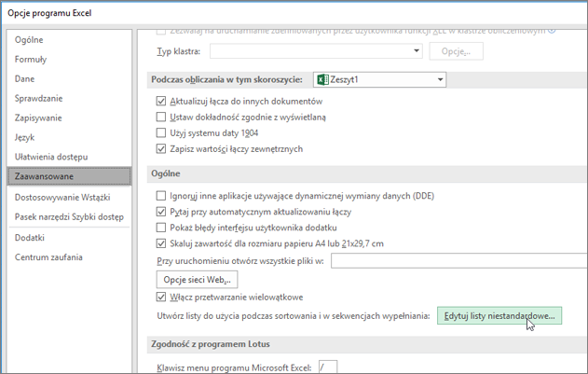Click Edytuj listy niestandardowe... button
The width and height of the screenshot is (588, 374).
(x=499, y=316)
